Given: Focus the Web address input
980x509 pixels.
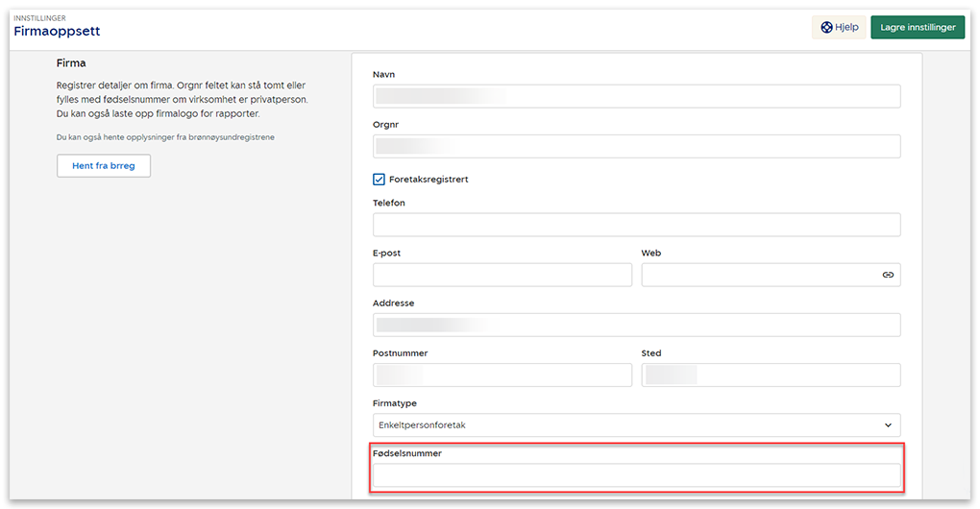Looking at the screenshot, I should coord(759,275).
